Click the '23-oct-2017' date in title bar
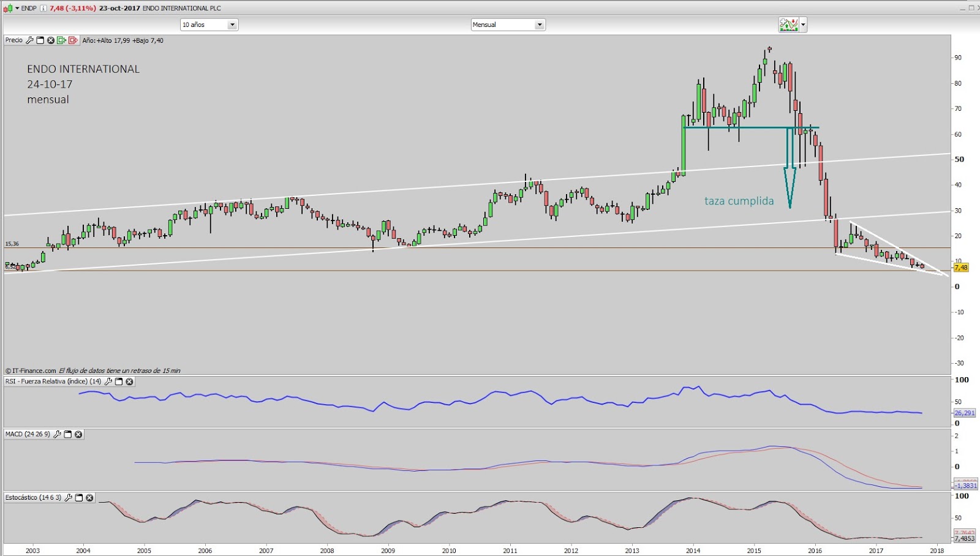The width and height of the screenshot is (980, 556). pos(119,8)
